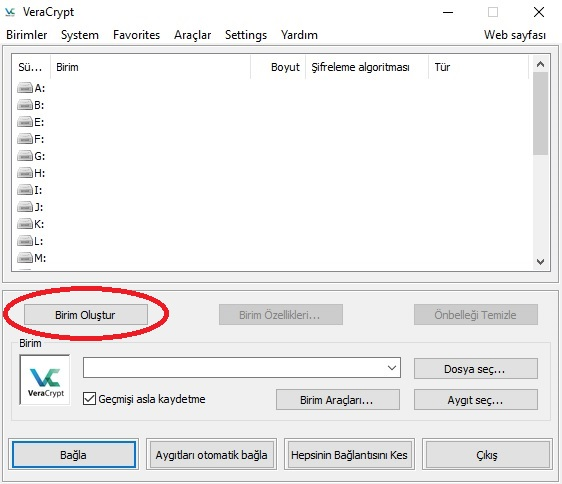Open Birim Araçları... button
This screenshot has width=562, height=484.
tap(338, 399)
